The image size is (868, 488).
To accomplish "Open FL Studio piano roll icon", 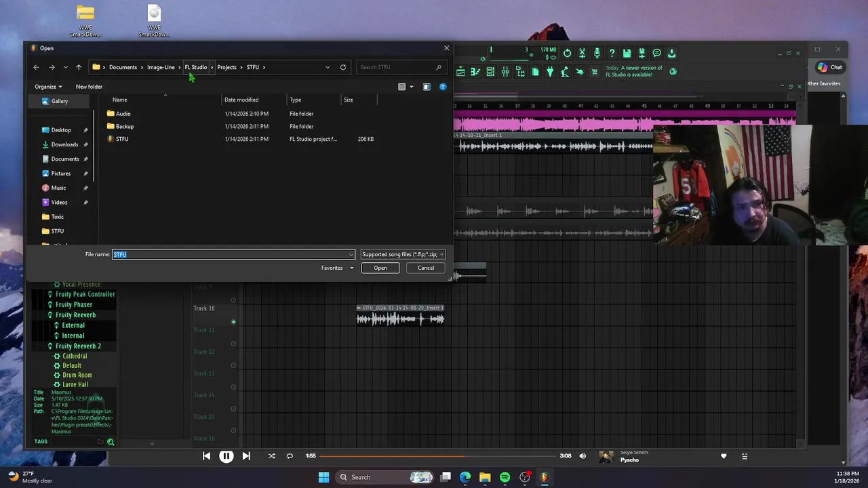I will [475, 71].
